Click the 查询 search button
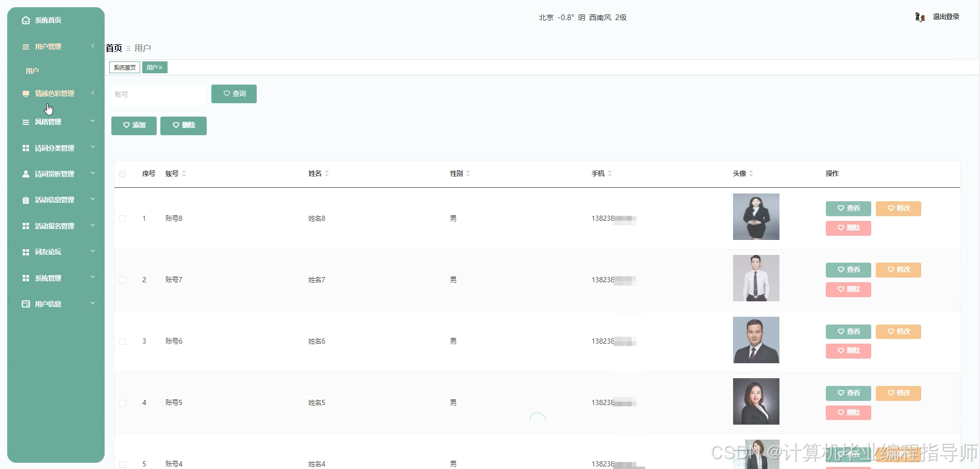Viewport: 980px width, 469px height. tap(234, 94)
